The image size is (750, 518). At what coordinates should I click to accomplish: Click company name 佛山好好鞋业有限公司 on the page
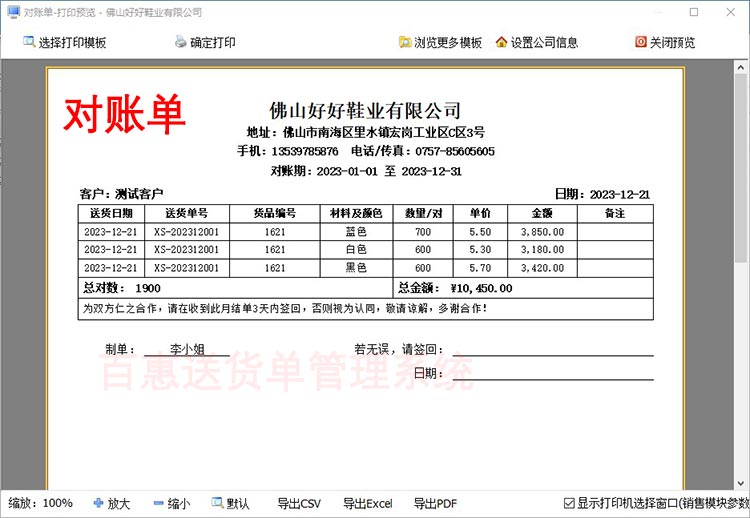click(365, 110)
